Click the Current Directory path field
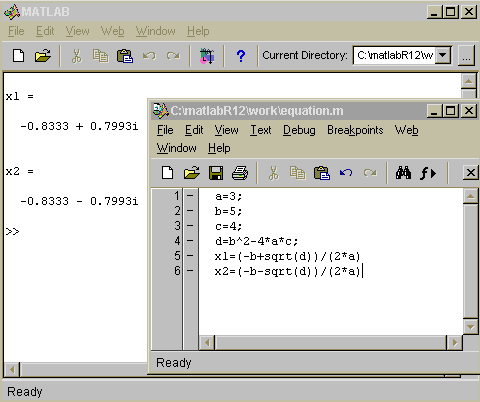Screen dimensions: 480x402 (395, 55)
